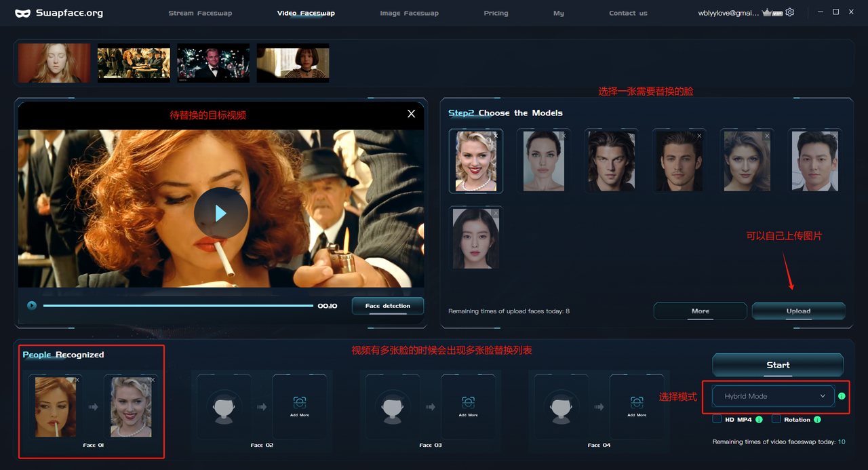The height and width of the screenshot is (470, 868).
Task: Click the video progress slider
Action: pyautogui.click(x=178, y=306)
